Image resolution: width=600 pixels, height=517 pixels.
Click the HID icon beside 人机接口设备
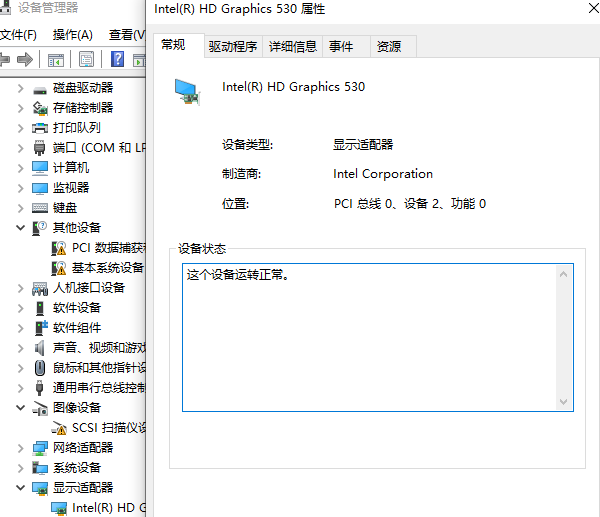pos(40,289)
